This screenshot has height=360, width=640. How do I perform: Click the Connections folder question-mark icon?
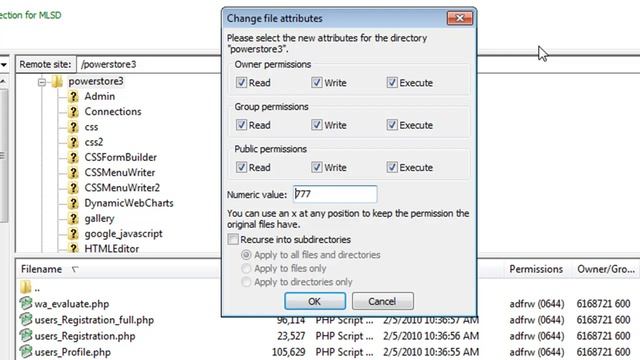(x=73, y=112)
